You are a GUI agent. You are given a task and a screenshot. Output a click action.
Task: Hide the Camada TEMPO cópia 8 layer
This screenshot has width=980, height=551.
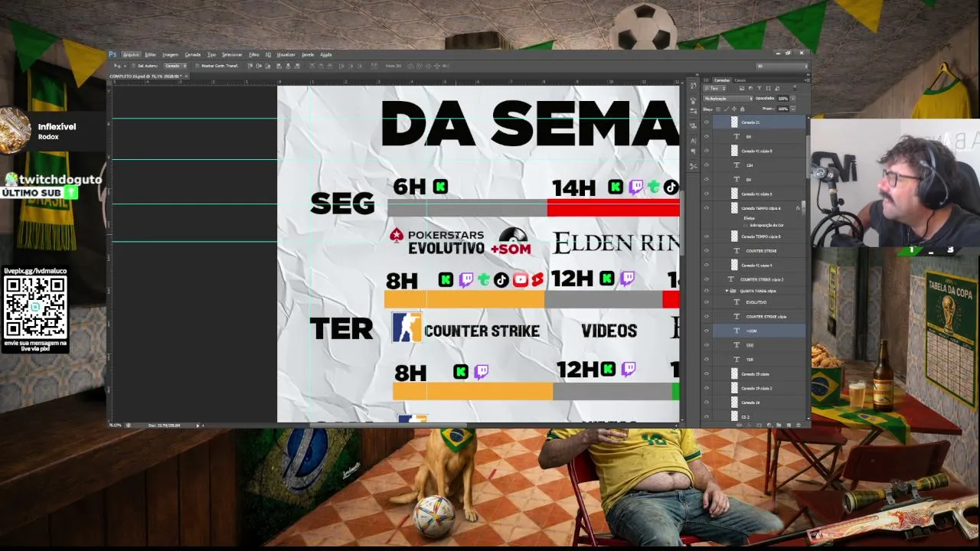(707, 236)
